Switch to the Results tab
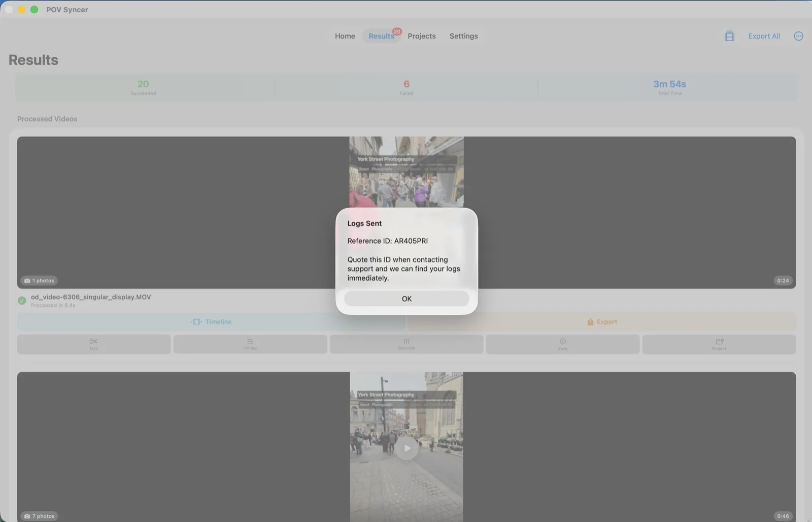The image size is (812, 522). point(381,36)
